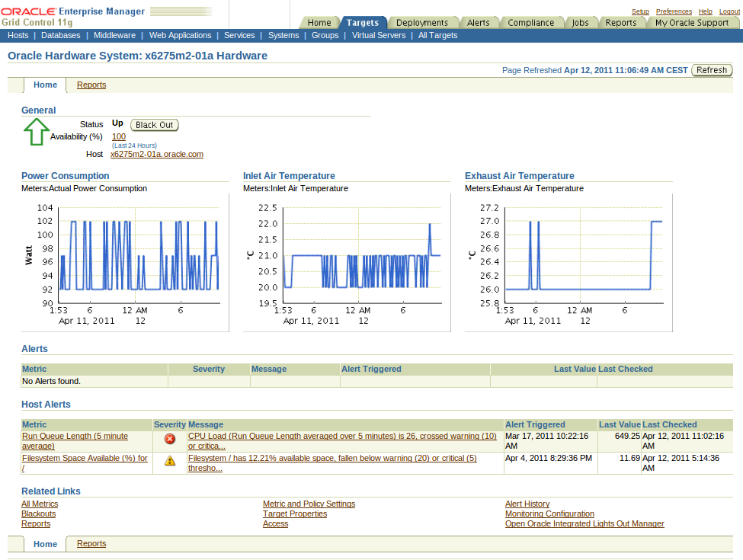Image resolution: width=743 pixels, height=560 pixels.
Task: Open host x6275m2-01a.oracle.com link
Action: pyautogui.click(x=157, y=154)
